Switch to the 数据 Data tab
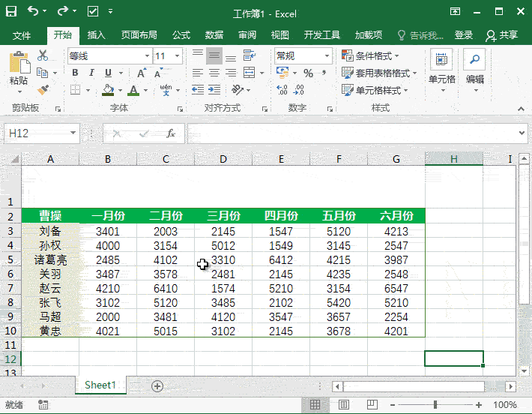Viewport: 532px width, 414px height. pos(214,35)
